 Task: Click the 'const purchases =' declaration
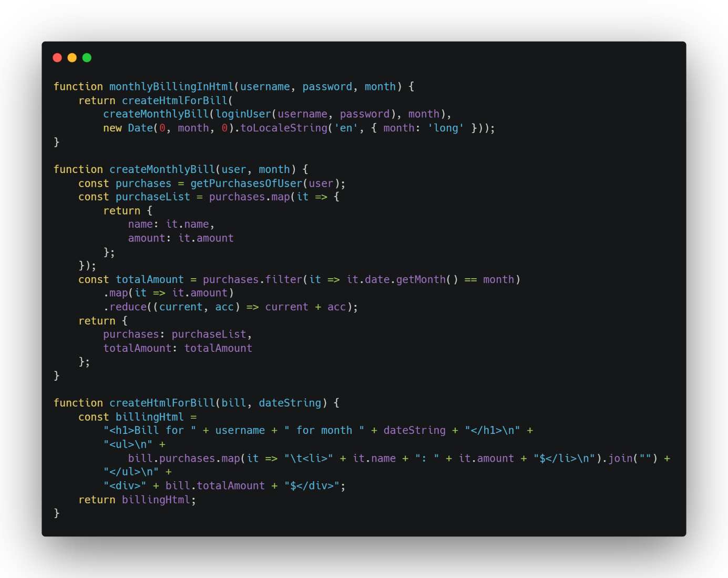pos(131,184)
